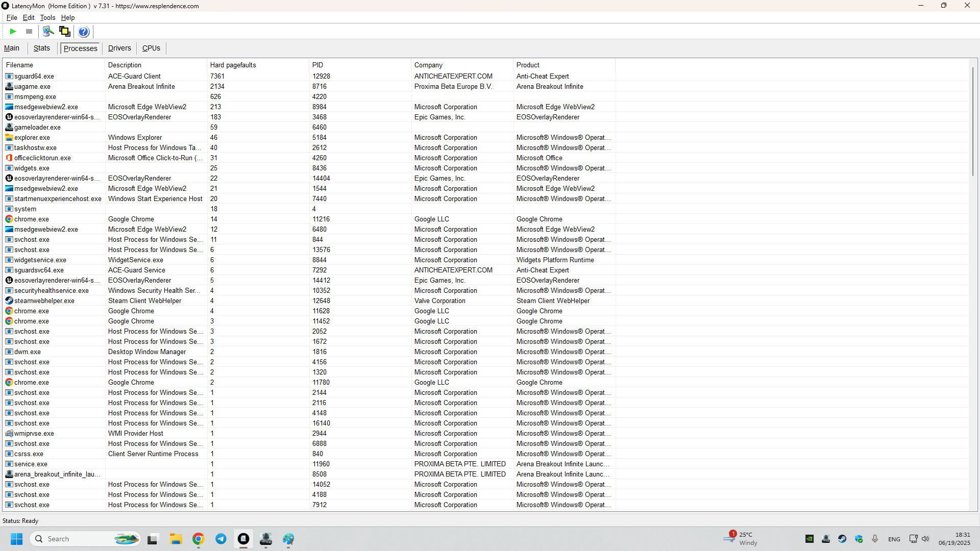Open the Tools menu
This screenshot has width=980, height=551.
point(47,17)
